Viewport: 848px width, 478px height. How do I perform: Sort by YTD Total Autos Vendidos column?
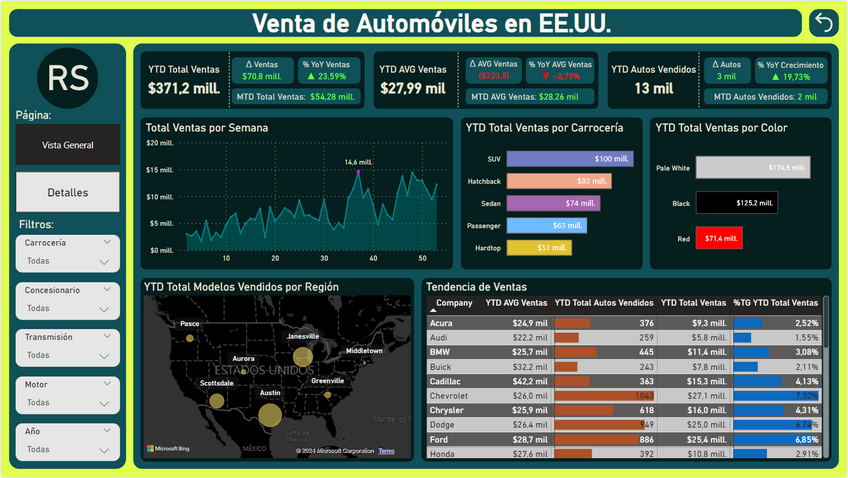(x=604, y=303)
